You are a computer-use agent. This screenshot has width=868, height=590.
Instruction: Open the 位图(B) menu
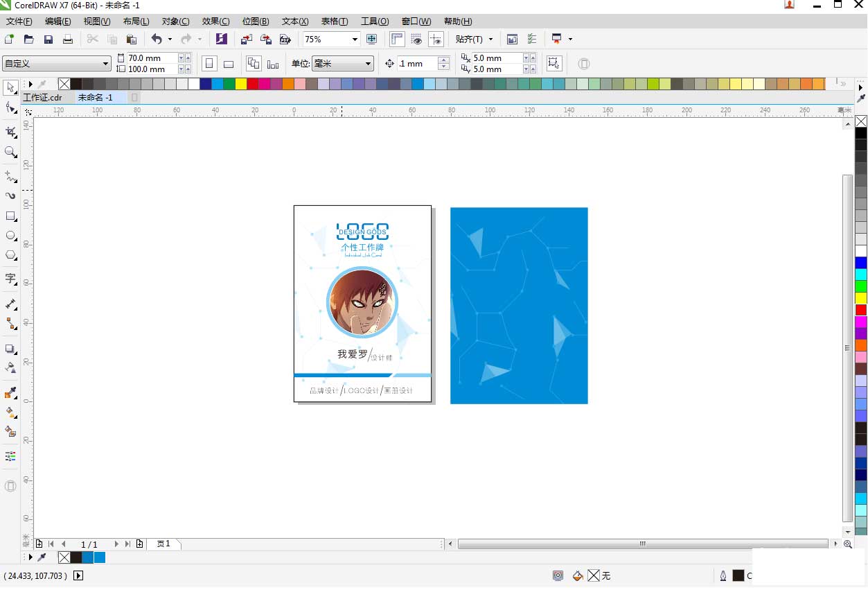pos(256,21)
